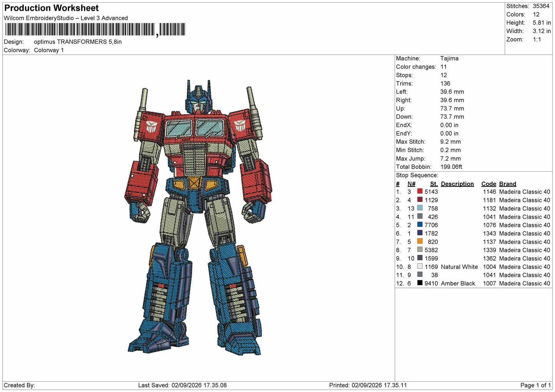Click the dark gray swatch for code 1362

420,258
